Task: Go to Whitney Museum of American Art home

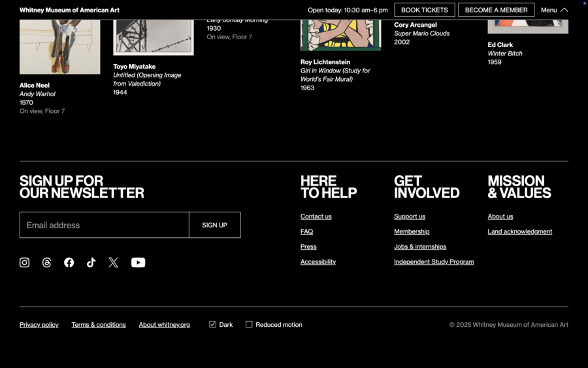Action: coord(69,10)
